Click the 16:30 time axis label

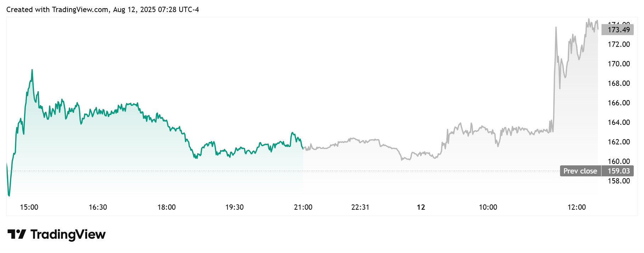click(x=98, y=207)
